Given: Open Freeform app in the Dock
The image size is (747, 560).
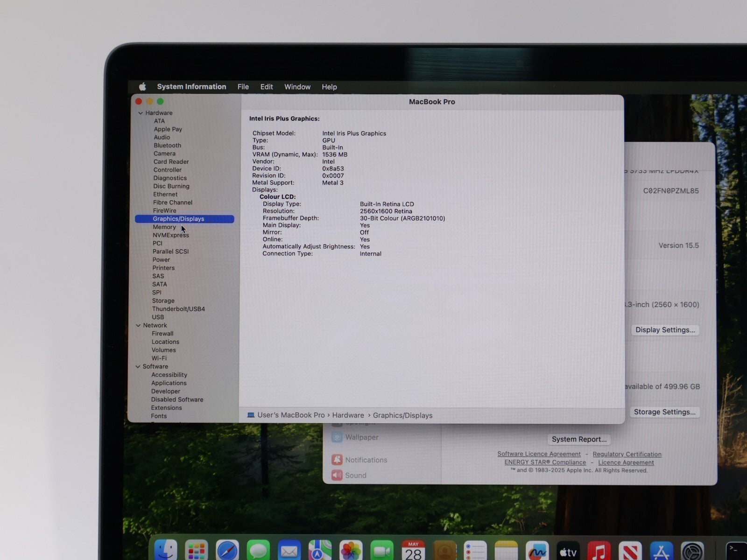Looking at the screenshot, I should (x=537, y=551).
